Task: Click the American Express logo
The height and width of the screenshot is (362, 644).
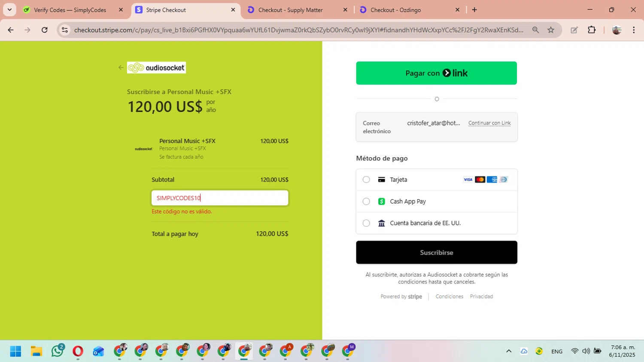Action: click(492, 179)
